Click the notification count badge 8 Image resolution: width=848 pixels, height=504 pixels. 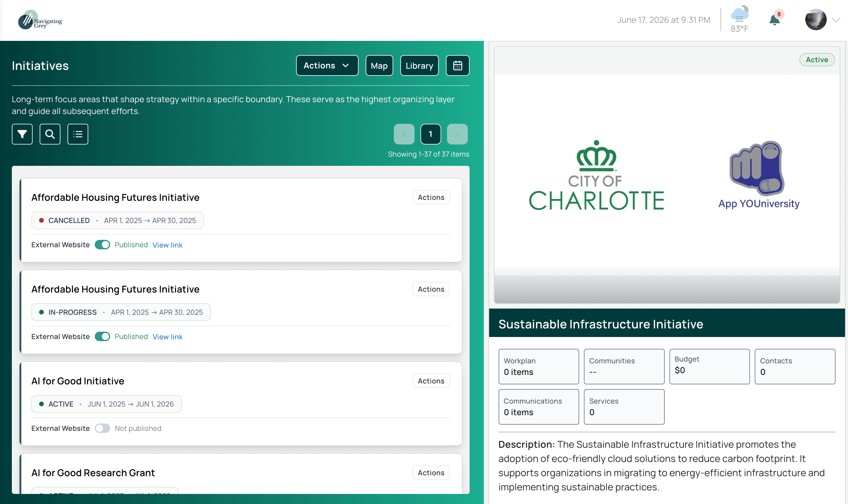[x=779, y=14]
